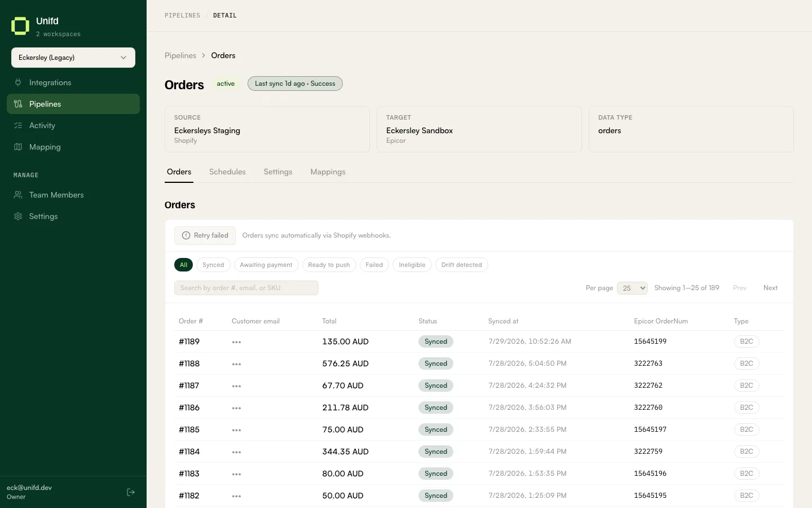Open Team Members in the sidebar
Viewport: 812px width, 508px height.
(x=73, y=195)
